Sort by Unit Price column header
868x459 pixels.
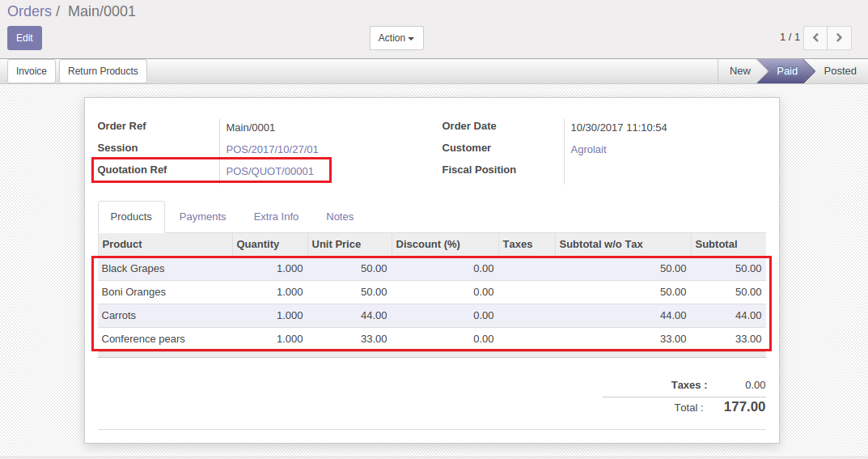click(x=337, y=244)
